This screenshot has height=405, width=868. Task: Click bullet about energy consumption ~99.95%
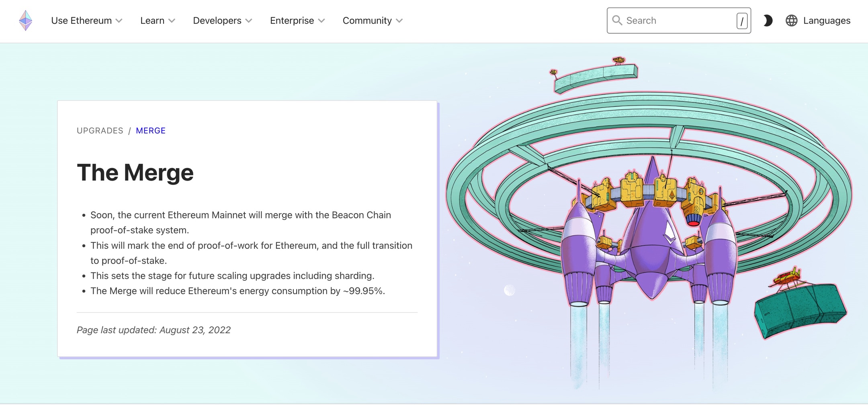(x=237, y=291)
